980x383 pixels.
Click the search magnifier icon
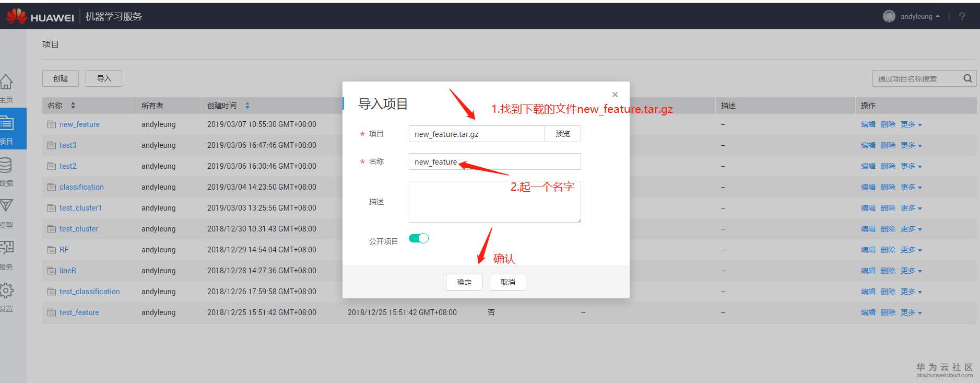(x=967, y=78)
